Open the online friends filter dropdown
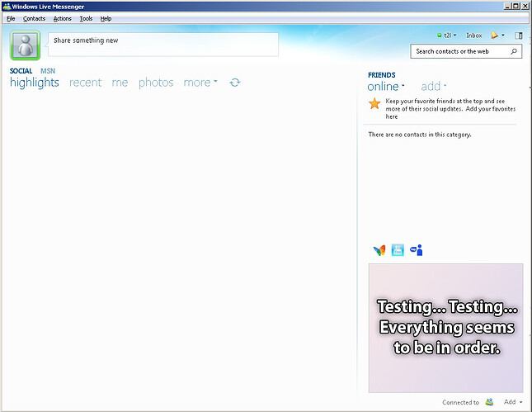This screenshot has height=412, width=532. click(386, 86)
